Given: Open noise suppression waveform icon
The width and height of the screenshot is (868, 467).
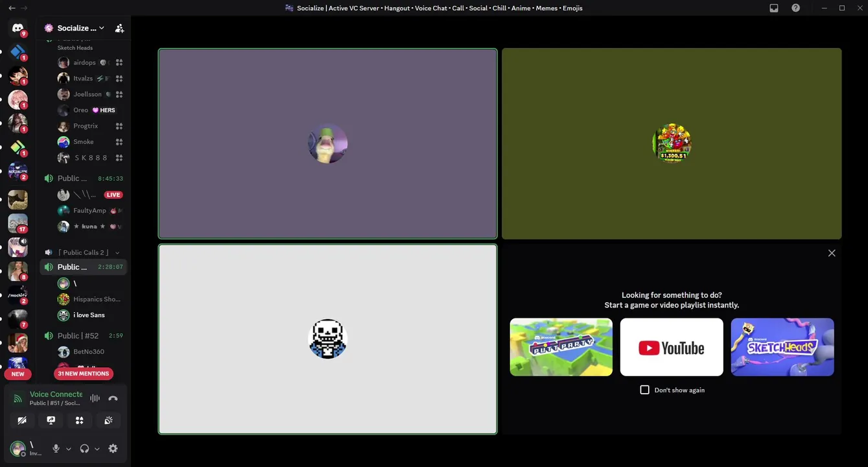Looking at the screenshot, I should [95, 398].
